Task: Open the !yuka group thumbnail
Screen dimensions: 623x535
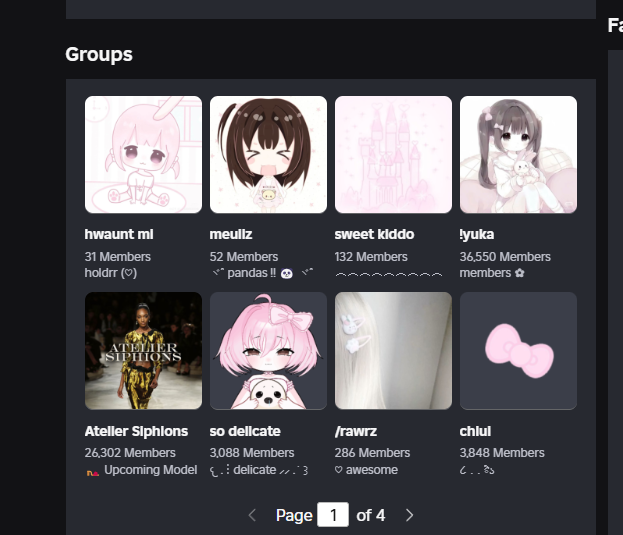Action: [x=518, y=155]
